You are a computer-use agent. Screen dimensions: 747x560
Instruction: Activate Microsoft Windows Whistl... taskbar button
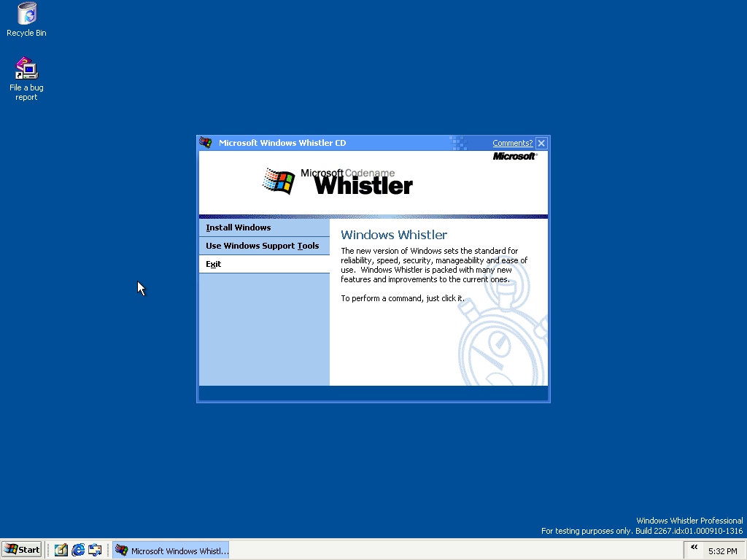tap(171, 551)
